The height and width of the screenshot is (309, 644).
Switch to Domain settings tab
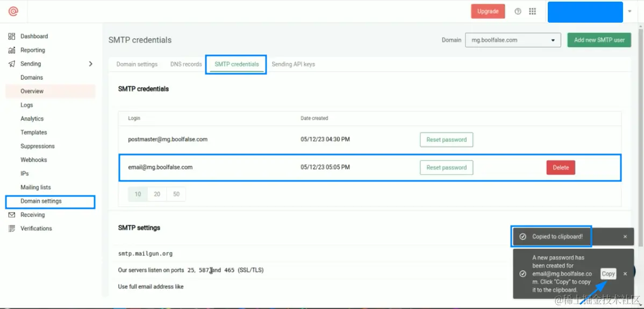[137, 64]
